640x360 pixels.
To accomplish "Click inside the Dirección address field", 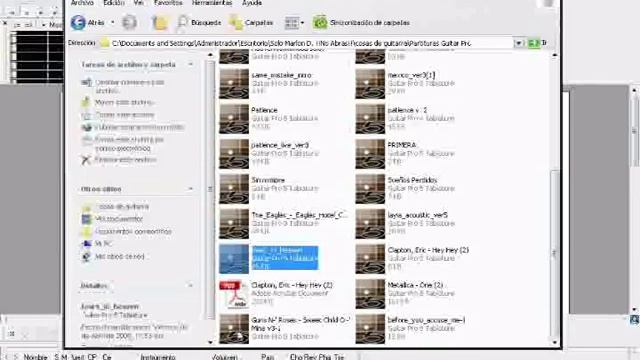I will pos(306,43).
